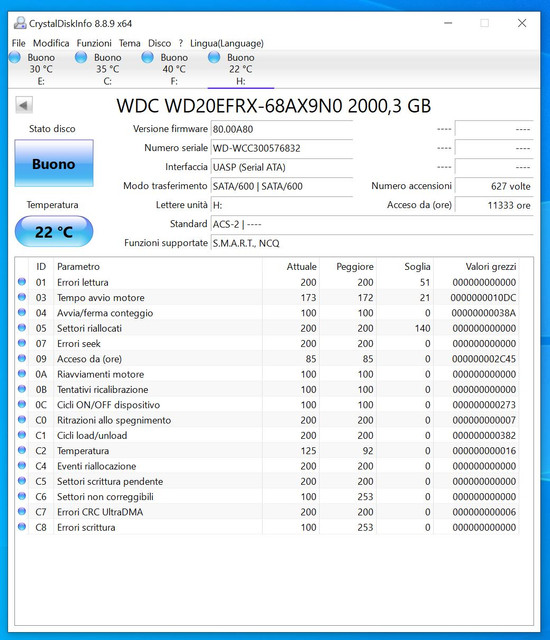
Task: Click the Peggiore column header
Action: pos(348,267)
